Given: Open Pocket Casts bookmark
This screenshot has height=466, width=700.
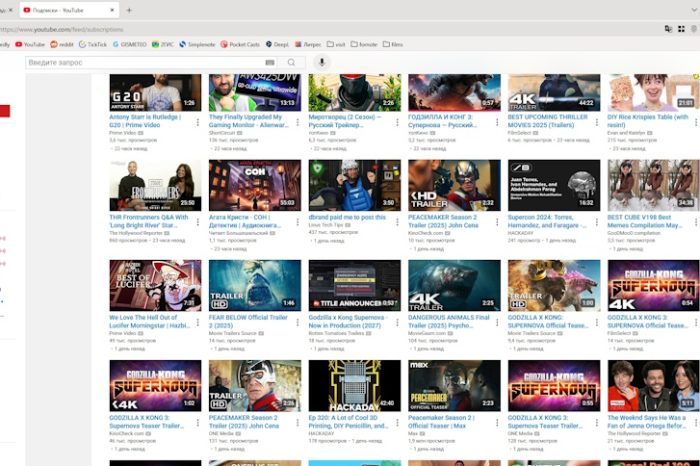Looking at the screenshot, I should [x=240, y=44].
